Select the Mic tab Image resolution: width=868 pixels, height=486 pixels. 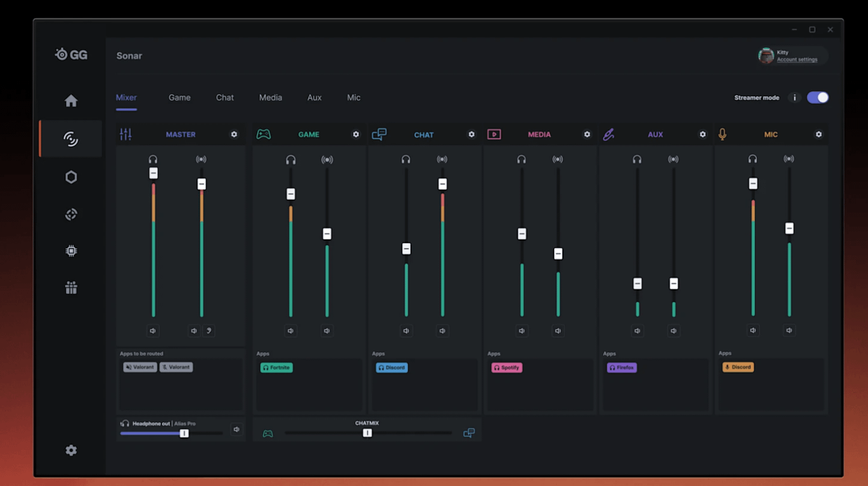click(354, 97)
